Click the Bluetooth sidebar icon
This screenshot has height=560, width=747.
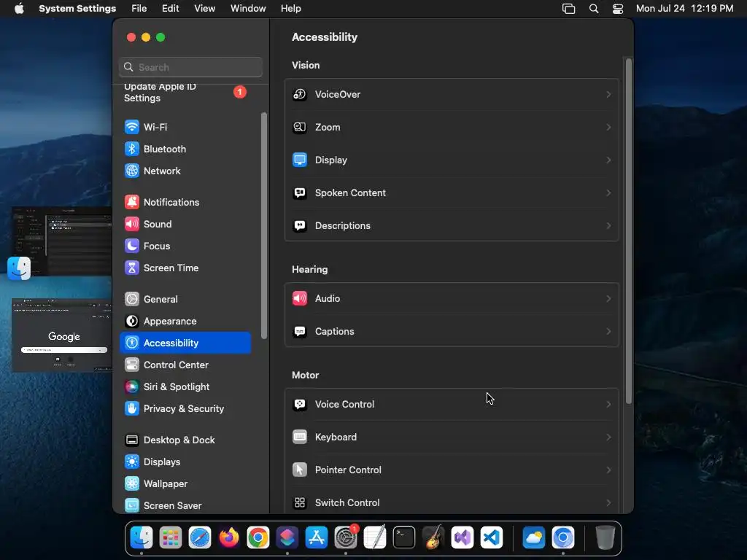pyautogui.click(x=132, y=149)
